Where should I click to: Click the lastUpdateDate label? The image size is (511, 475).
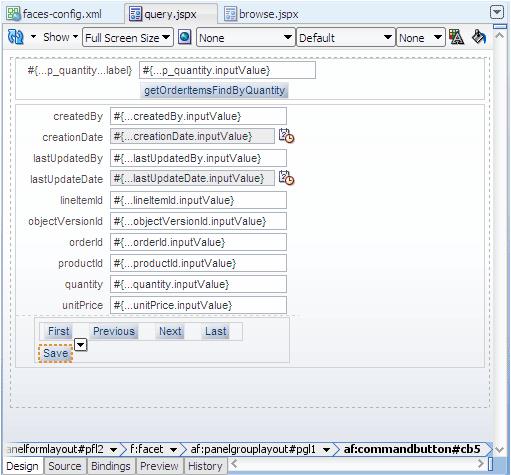67,179
